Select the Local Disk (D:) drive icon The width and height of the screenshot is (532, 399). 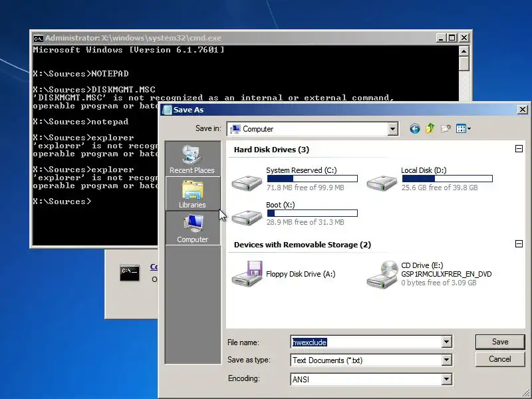[382, 183]
